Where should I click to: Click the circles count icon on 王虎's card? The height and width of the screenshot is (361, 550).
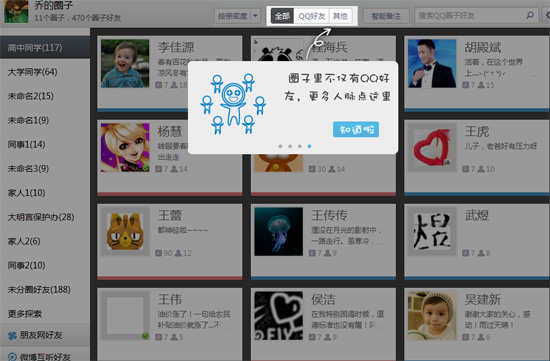465,169
